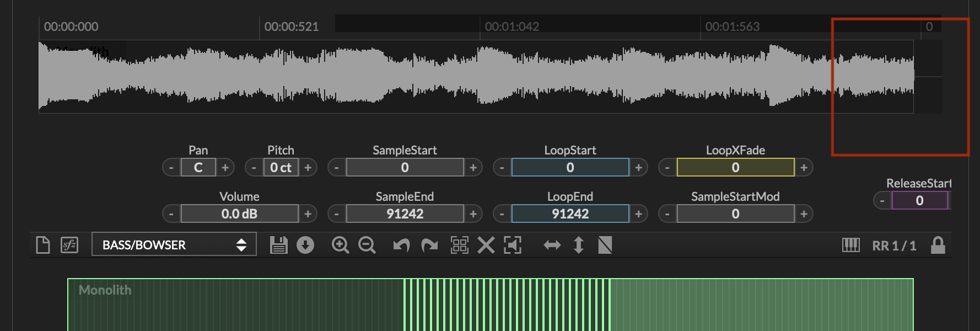This screenshot has height=331, width=980.
Task: Zoom out with the magnifier minus icon
Action: pos(367,245)
